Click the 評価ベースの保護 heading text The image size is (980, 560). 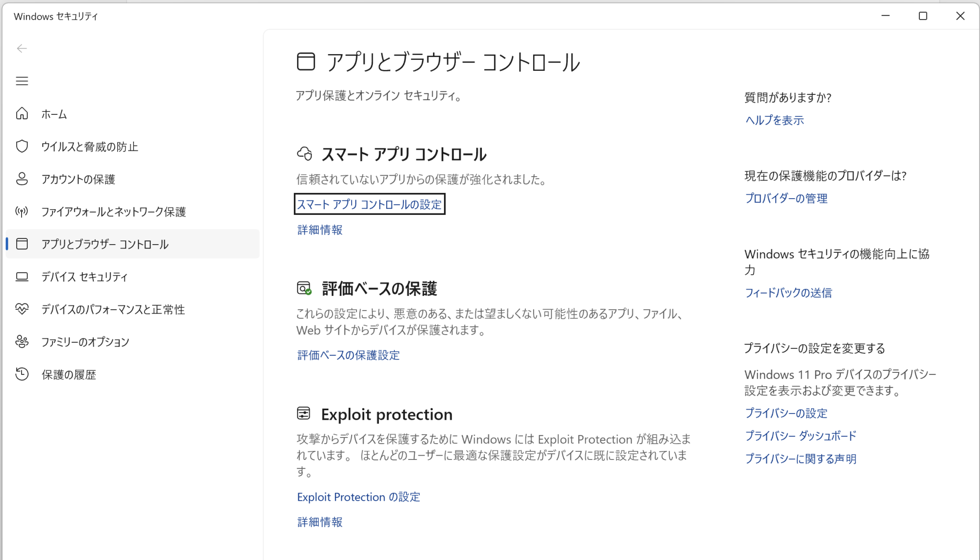point(379,289)
